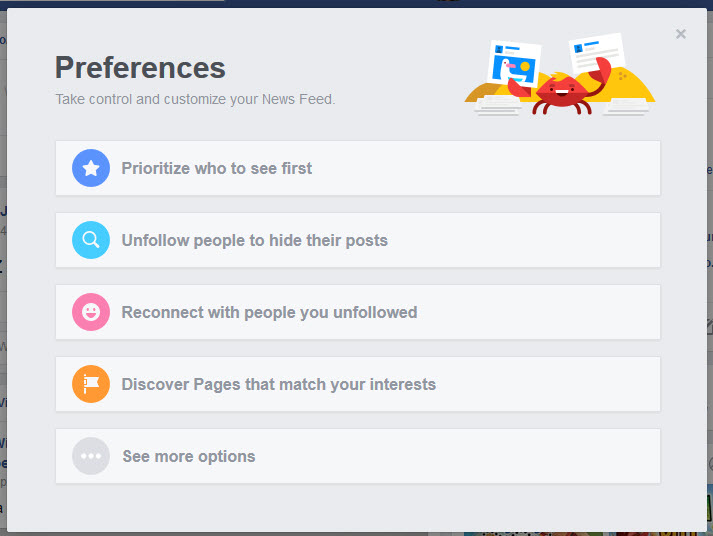The width and height of the screenshot is (713, 536).
Task: Click the cyan magnifying glass icon
Action: tap(91, 240)
